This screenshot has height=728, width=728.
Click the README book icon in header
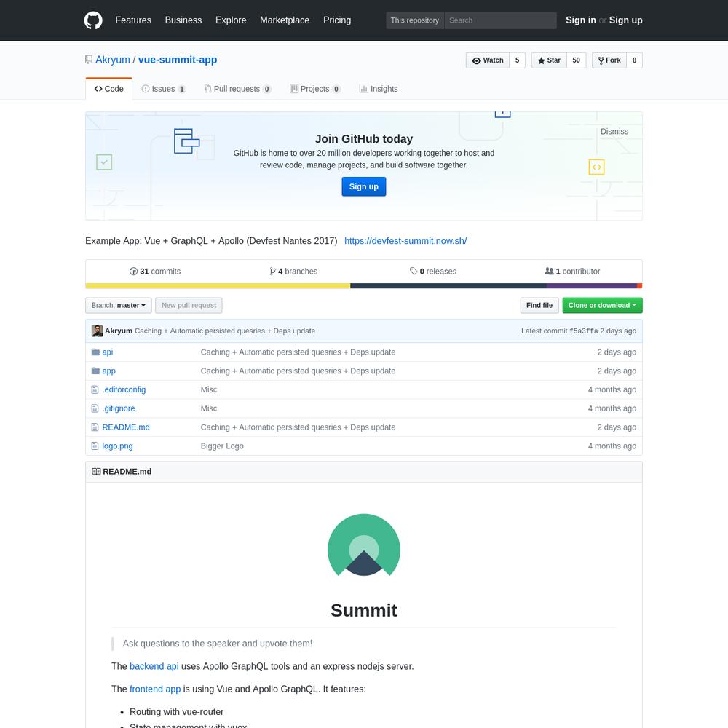point(96,471)
